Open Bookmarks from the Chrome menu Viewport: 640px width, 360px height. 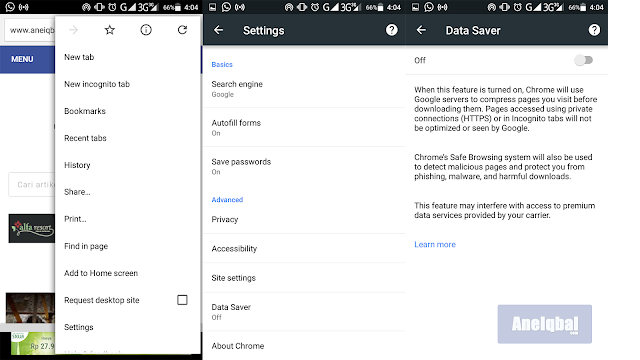[x=127, y=111]
